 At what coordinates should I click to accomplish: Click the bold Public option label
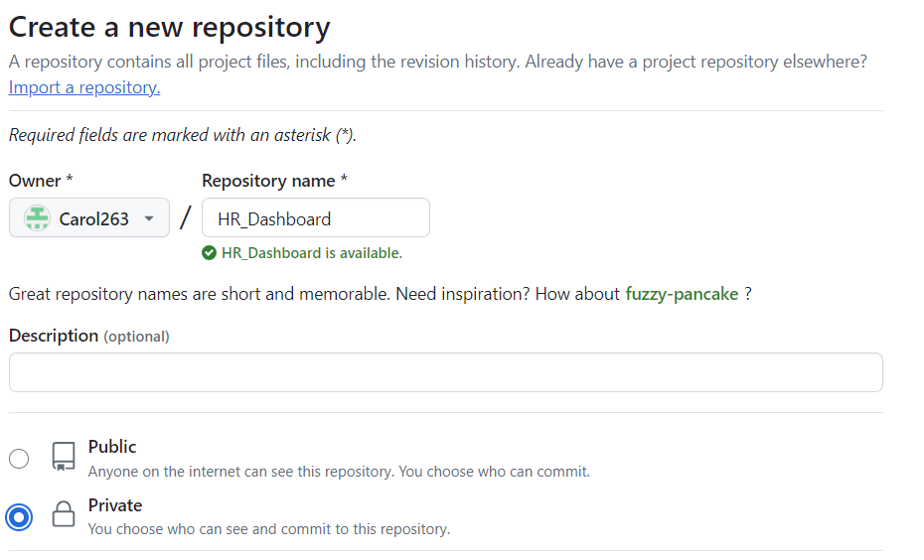click(112, 447)
